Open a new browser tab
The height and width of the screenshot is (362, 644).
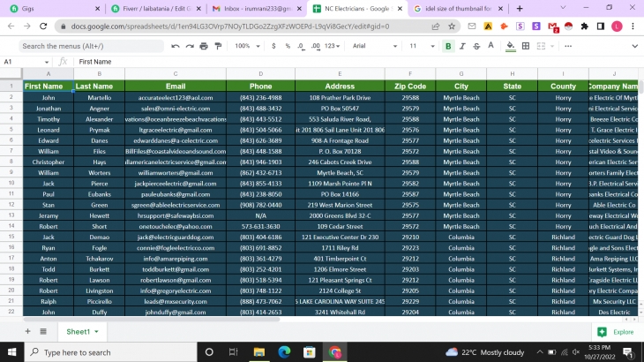(520, 9)
